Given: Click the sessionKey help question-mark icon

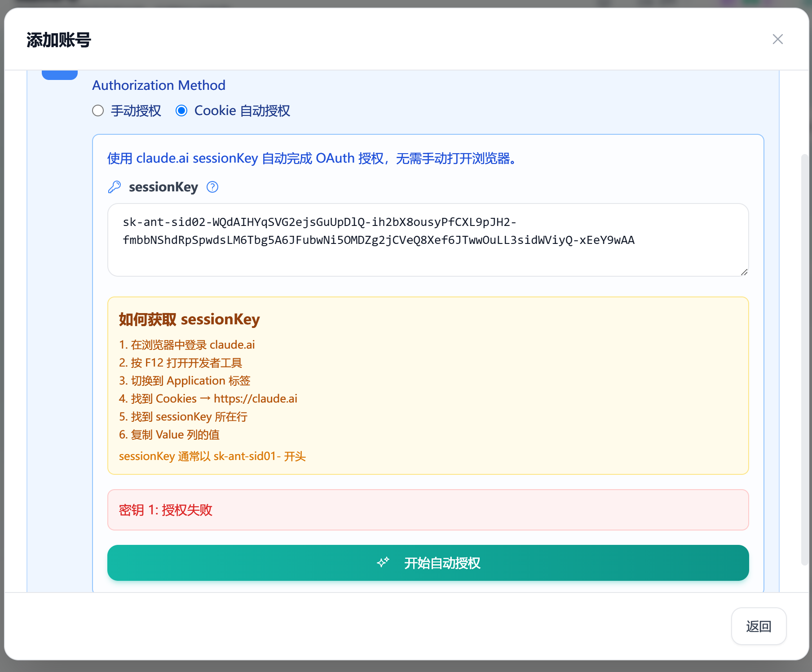Looking at the screenshot, I should coord(212,187).
